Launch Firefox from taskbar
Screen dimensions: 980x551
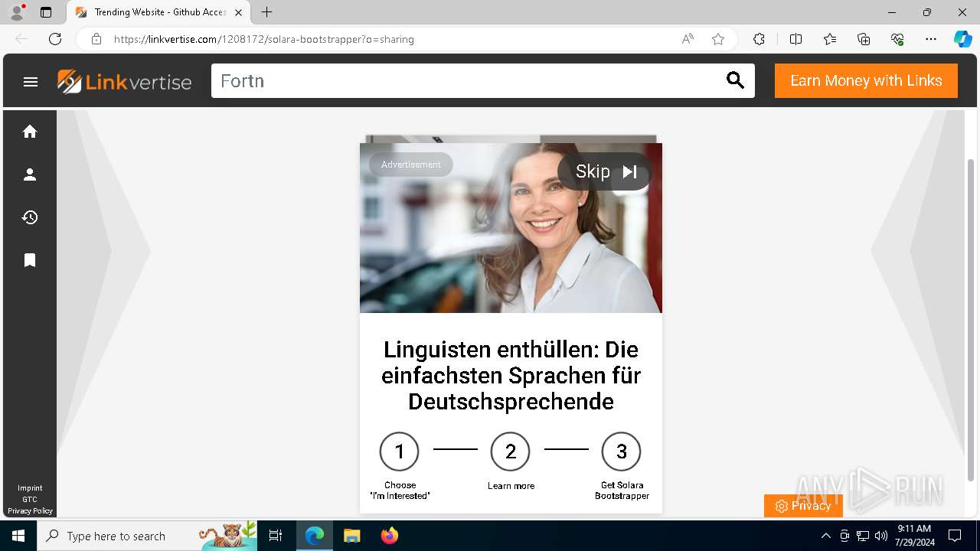tap(389, 536)
